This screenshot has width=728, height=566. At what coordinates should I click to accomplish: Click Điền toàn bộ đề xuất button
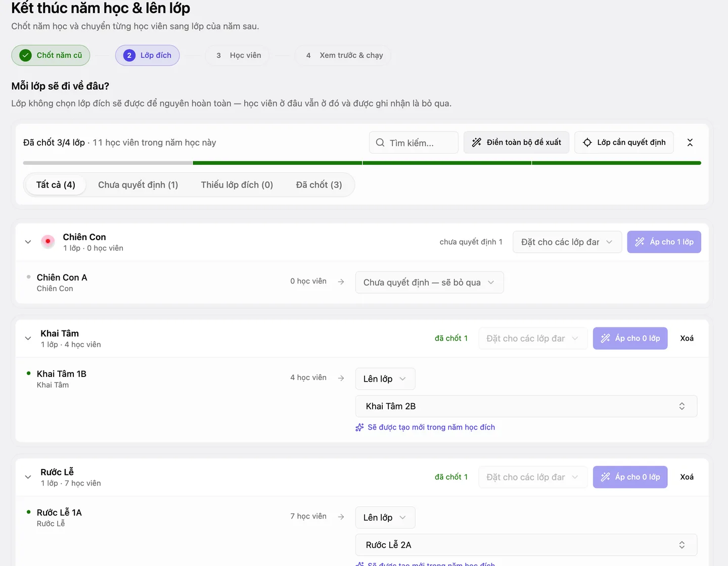[x=516, y=143]
